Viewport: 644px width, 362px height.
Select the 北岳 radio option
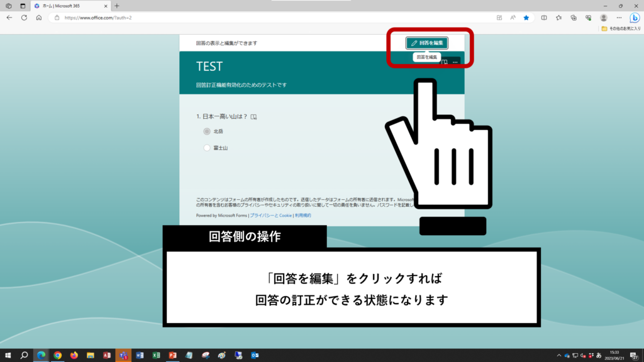(x=206, y=131)
